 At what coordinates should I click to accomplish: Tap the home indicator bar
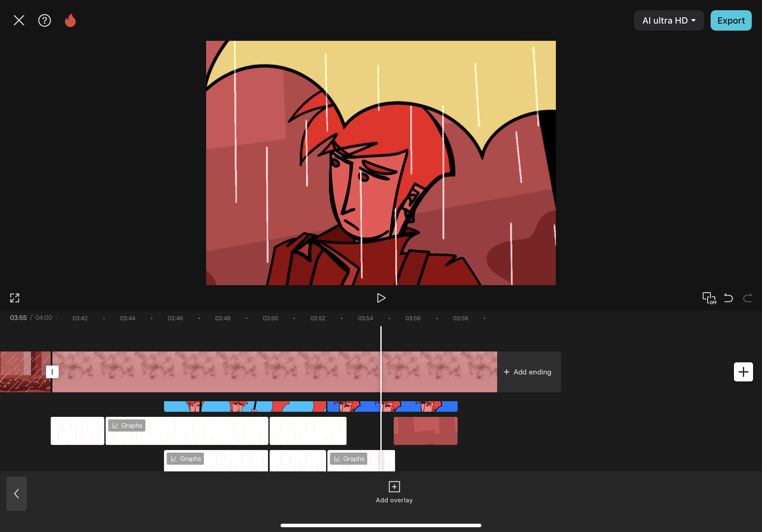[x=381, y=525]
